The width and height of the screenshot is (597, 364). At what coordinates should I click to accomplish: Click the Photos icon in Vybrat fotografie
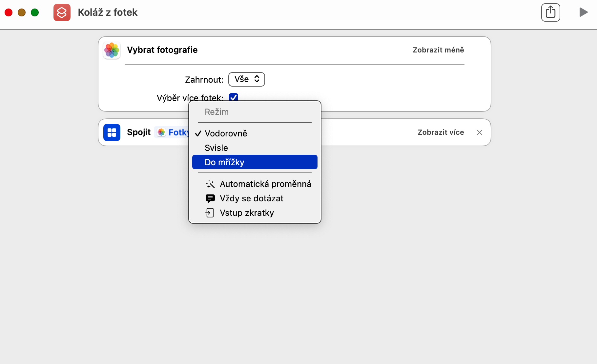(x=112, y=50)
